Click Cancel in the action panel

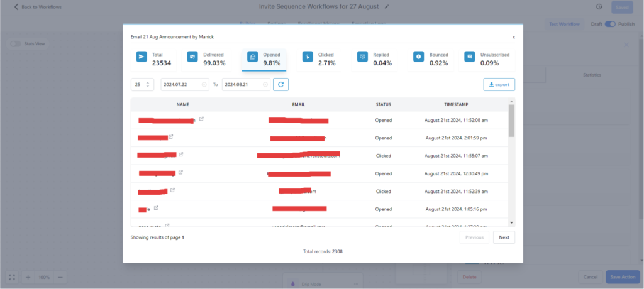pyautogui.click(x=590, y=277)
